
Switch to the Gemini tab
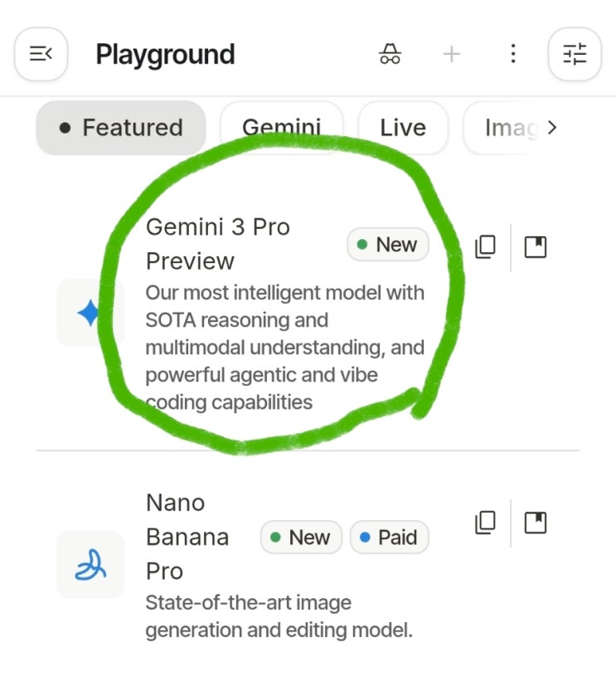281,128
